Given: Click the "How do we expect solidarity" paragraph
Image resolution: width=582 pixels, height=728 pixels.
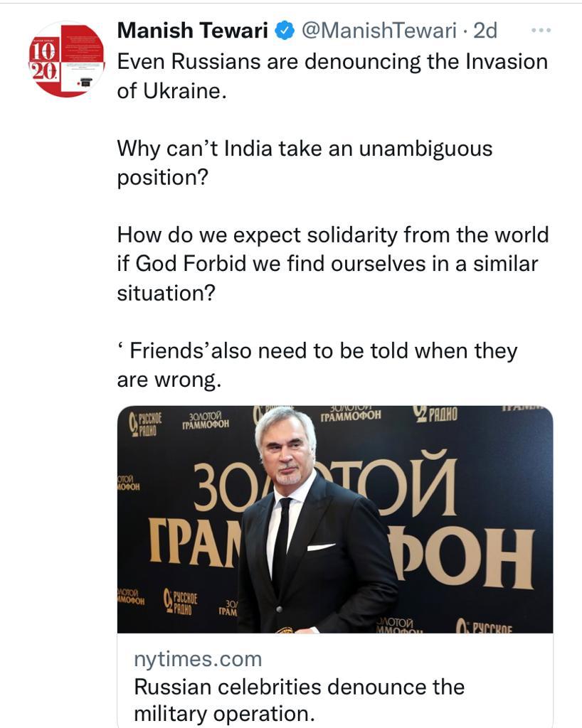Looking at the screenshot, I should click(x=332, y=263).
